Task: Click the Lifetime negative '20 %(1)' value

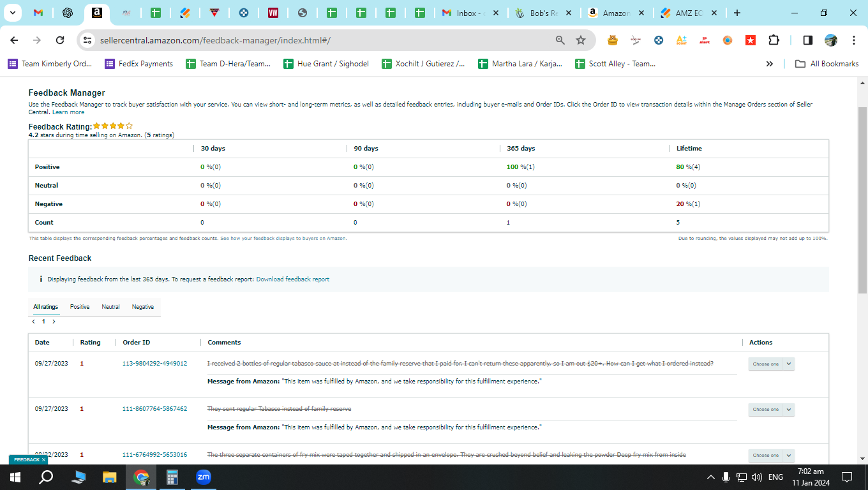Action: (x=688, y=204)
